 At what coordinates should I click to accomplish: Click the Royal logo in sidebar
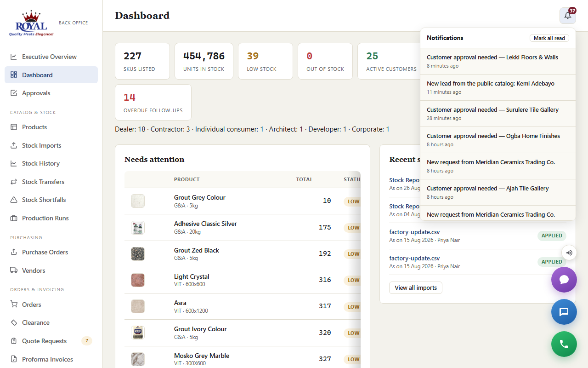pyautogui.click(x=31, y=23)
